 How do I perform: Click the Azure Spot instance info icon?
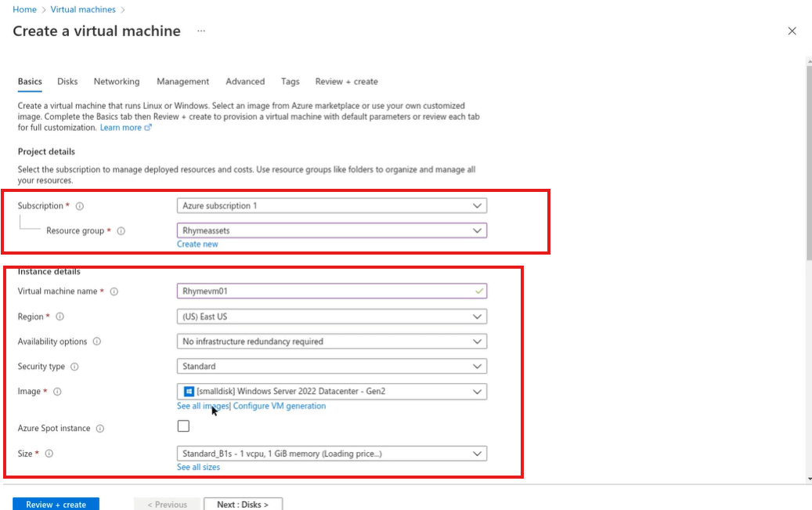(100, 429)
